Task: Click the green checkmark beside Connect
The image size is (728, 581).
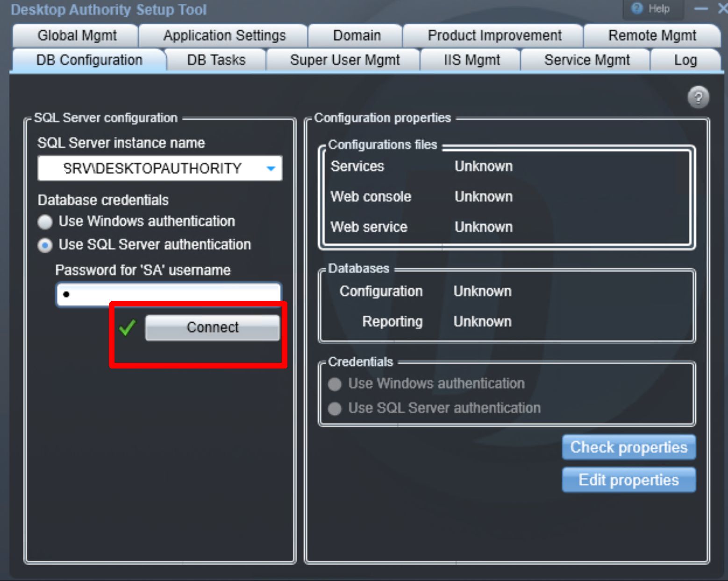Action: coord(127,327)
